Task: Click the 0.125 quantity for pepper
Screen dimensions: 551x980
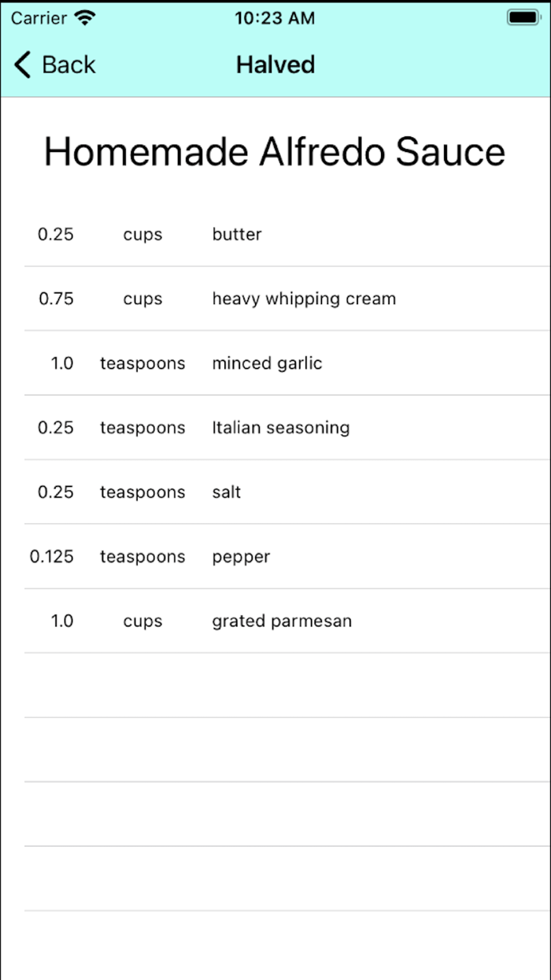Action: click(x=52, y=557)
